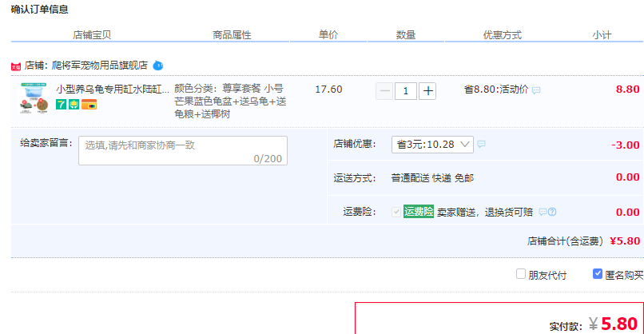Click the 店铺合计 total ¥5.80
The width and height of the screenshot is (644, 334).
pos(625,241)
